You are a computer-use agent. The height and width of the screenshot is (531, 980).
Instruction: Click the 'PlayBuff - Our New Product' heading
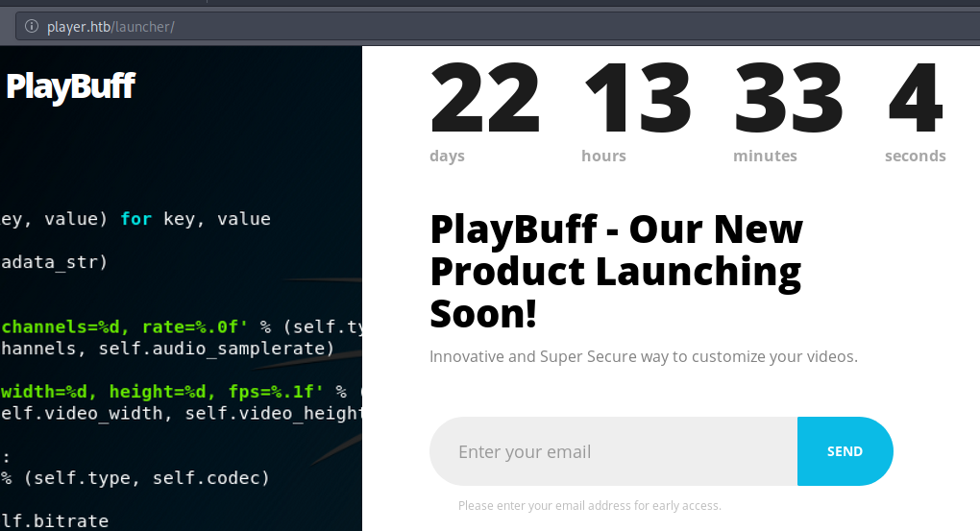click(x=615, y=271)
